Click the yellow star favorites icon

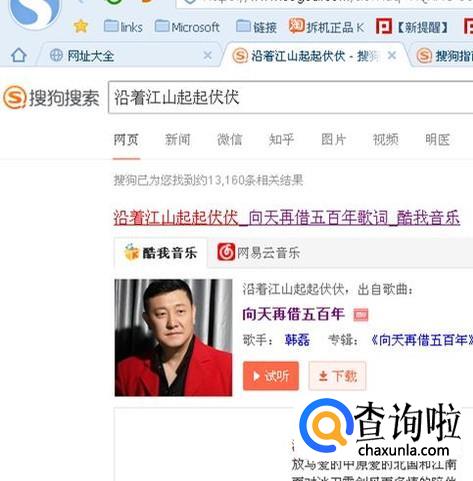81,26
